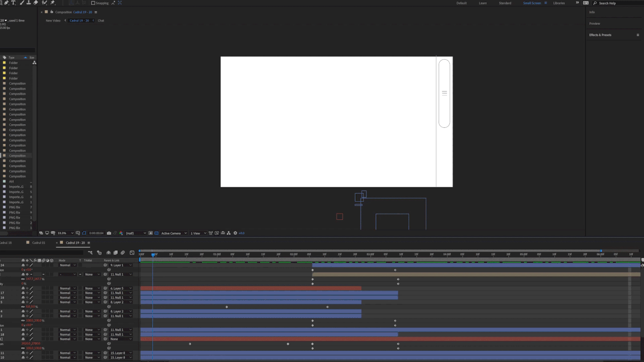This screenshot has height=362, width=644.
Task: Expand the Effects & Presets panel
Action: [600, 35]
